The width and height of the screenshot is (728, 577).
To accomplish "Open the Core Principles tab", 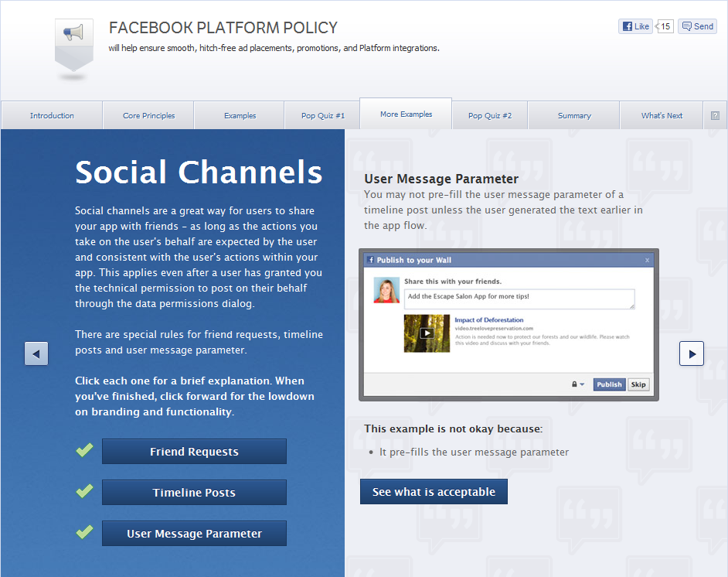I will 148,116.
